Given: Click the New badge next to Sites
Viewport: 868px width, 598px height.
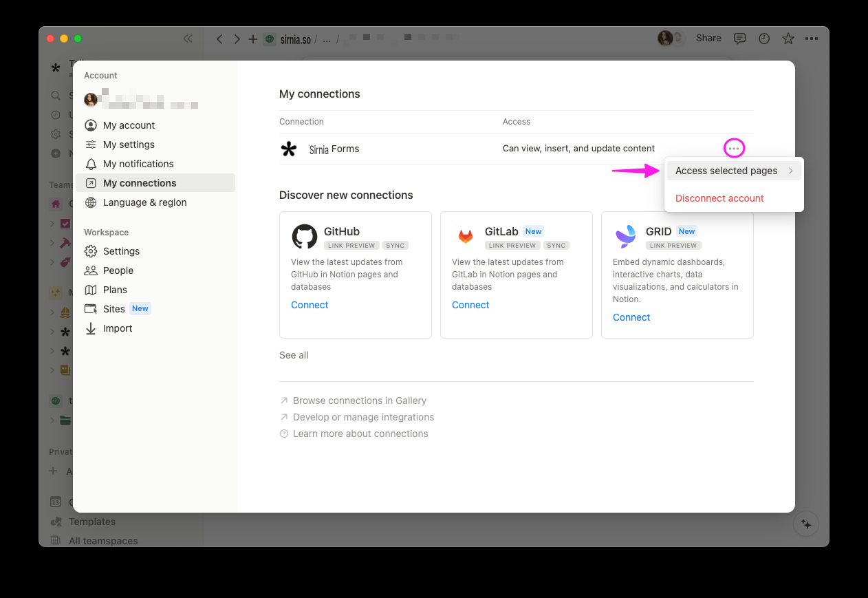Looking at the screenshot, I should (140, 308).
